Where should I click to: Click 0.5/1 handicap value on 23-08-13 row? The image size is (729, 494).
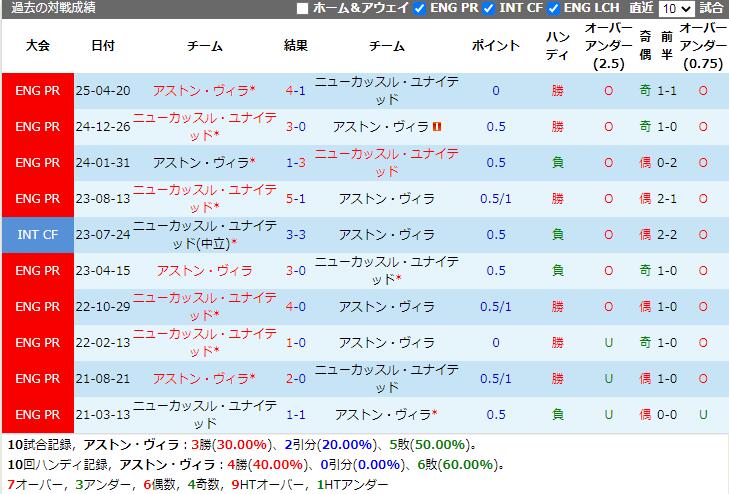496,198
